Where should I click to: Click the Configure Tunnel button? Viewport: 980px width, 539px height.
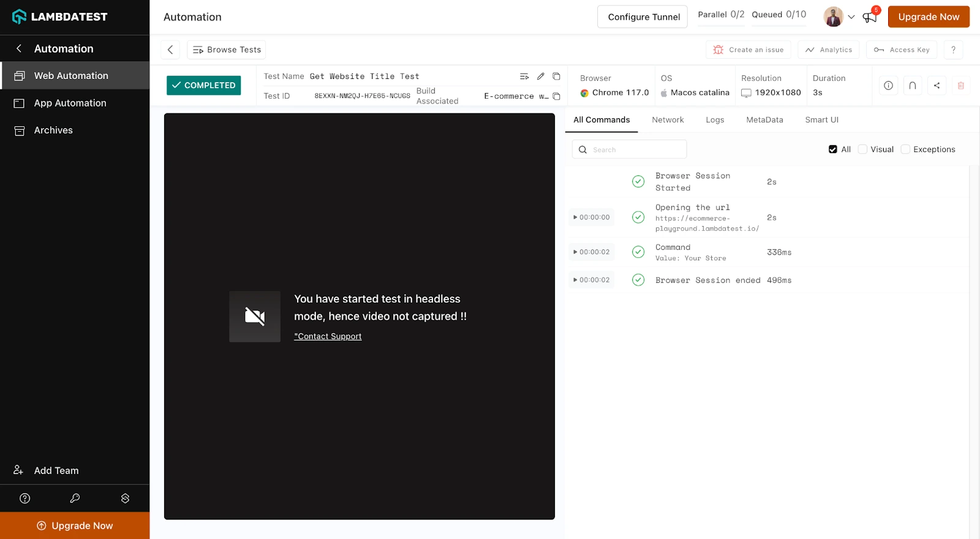click(643, 17)
